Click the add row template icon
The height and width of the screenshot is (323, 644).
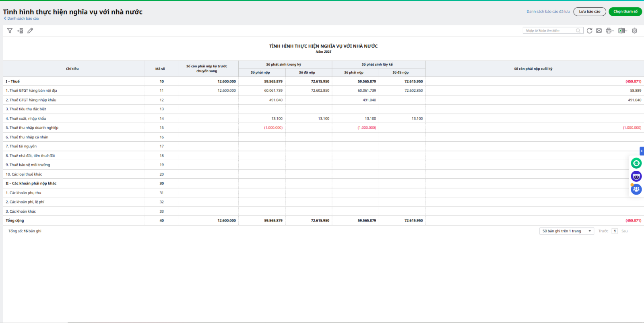tap(20, 31)
